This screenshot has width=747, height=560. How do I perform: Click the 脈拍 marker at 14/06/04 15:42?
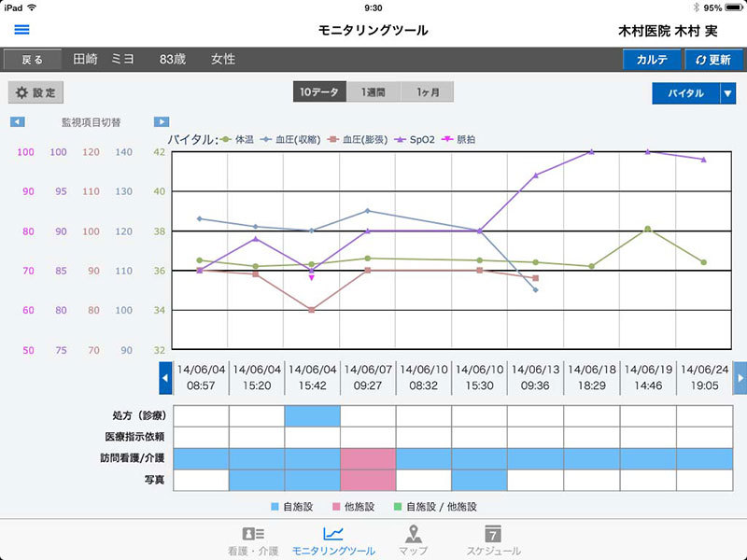pos(312,277)
